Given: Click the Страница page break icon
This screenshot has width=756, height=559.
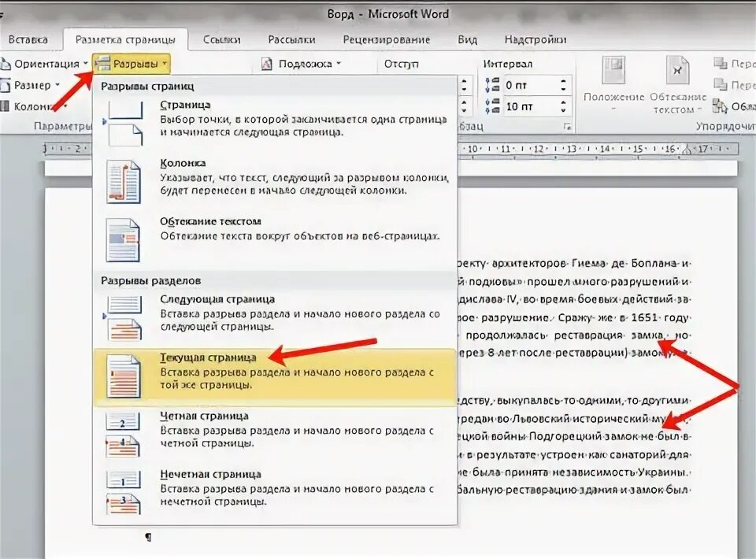Looking at the screenshot, I should 125,124.
